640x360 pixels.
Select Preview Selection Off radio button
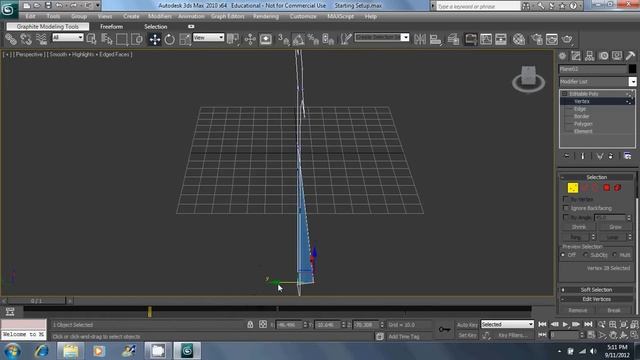click(x=564, y=255)
